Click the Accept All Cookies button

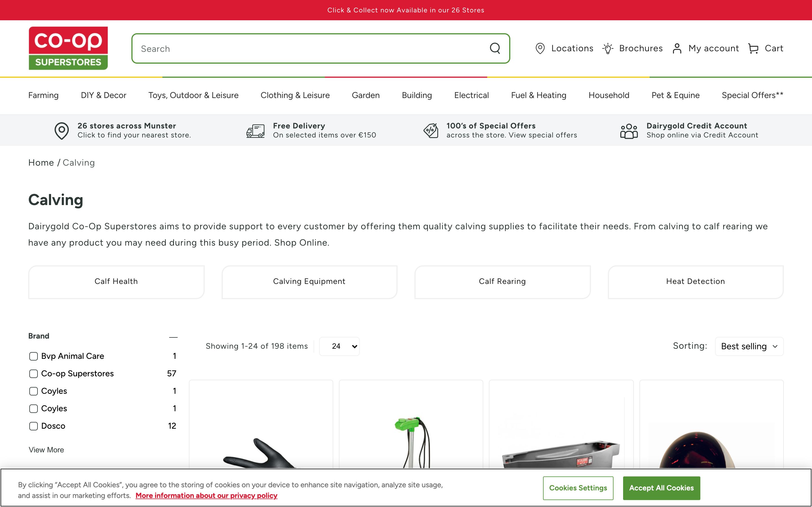[661, 488]
